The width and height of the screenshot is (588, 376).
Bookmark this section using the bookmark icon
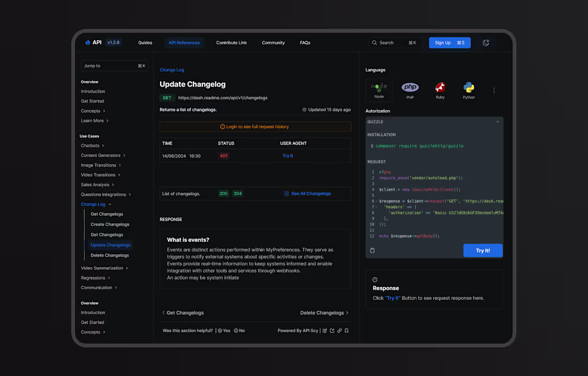tap(346, 330)
